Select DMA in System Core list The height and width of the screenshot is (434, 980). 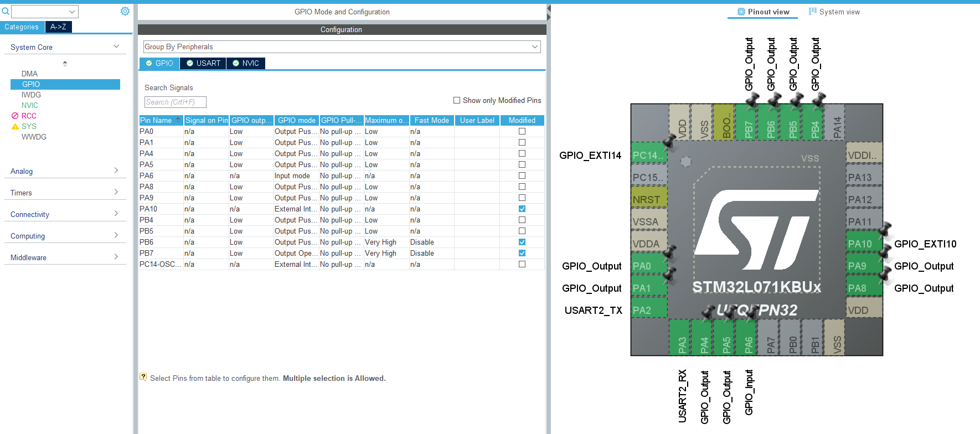[30, 74]
